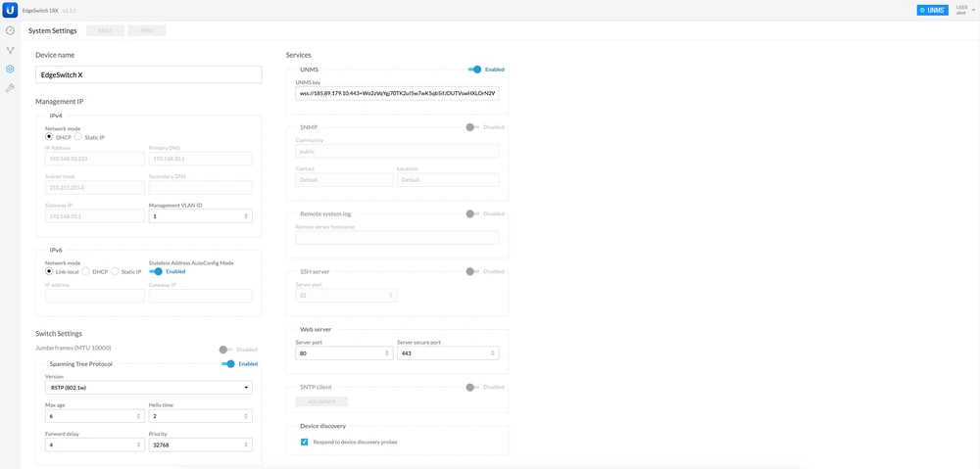Toggle the Jumbo frames switch
Screen dimensions: 980x469
click(x=225, y=350)
